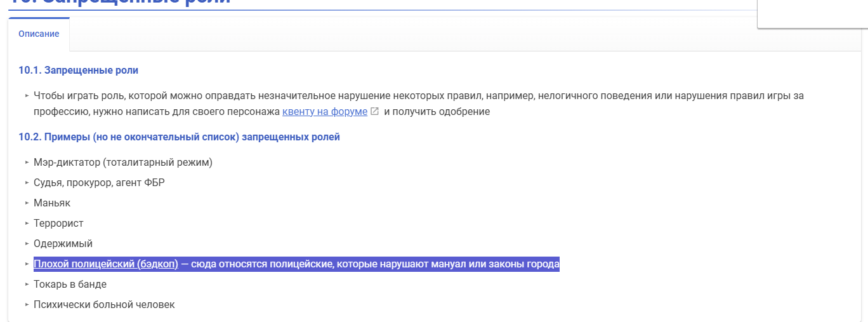Image resolution: width=868 pixels, height=322 pixels.
Task: Click the "10.1. Запрещенные роли" heading
Action: point(78,70)
